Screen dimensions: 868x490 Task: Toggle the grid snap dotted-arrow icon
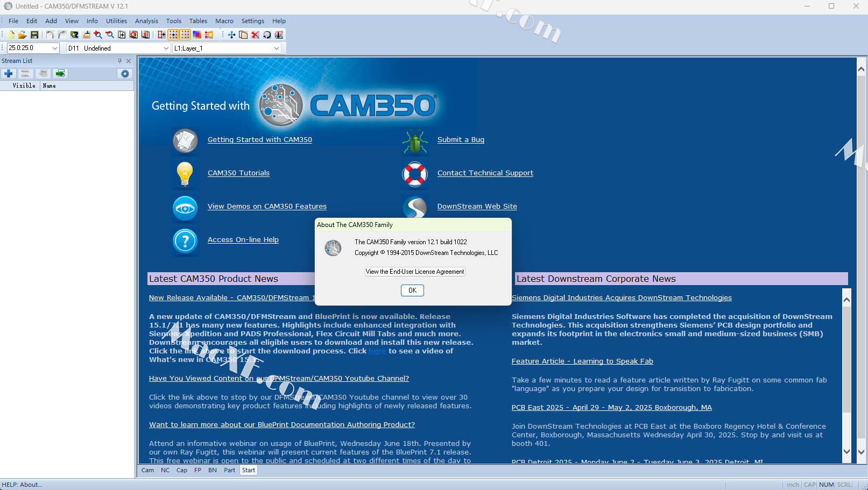coord(173,34)
